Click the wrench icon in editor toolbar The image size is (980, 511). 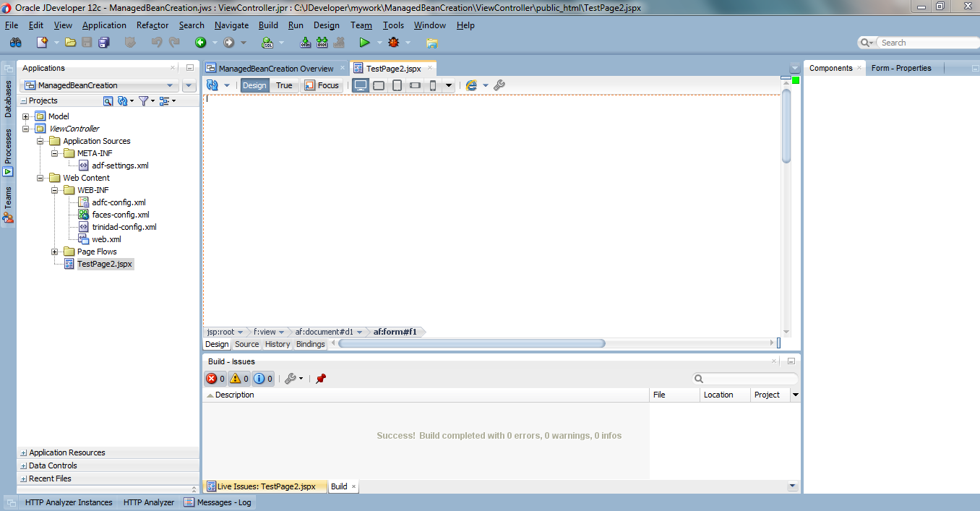[x=499, y=85]
